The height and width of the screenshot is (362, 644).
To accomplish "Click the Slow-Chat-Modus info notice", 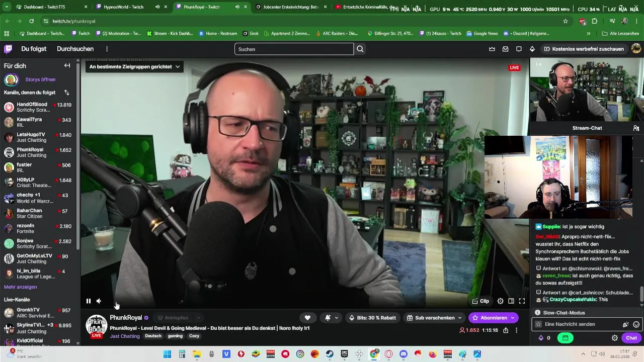I will (586, 313).
